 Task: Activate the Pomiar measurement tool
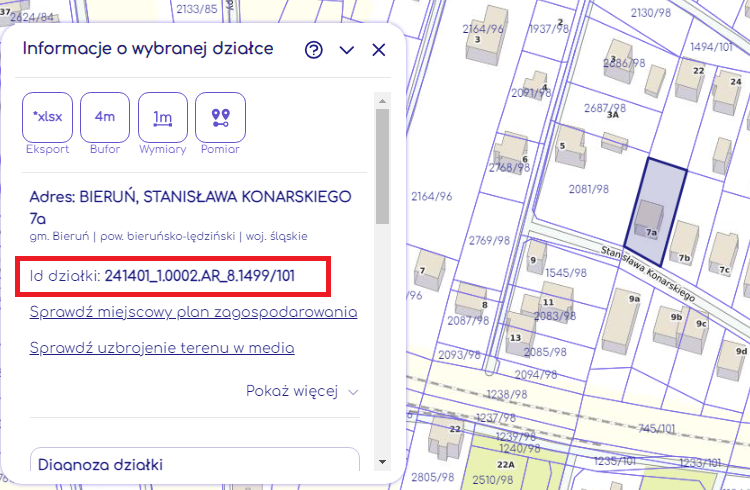coord(221,117)
